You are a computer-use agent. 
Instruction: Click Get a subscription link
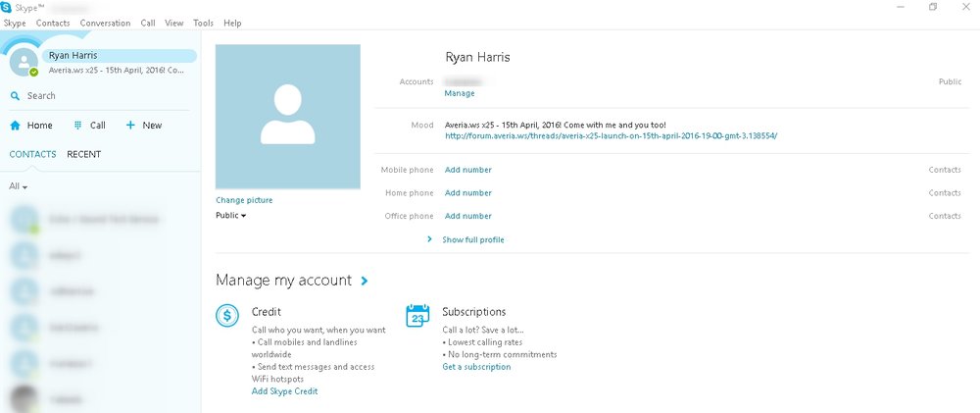(476, 367)
